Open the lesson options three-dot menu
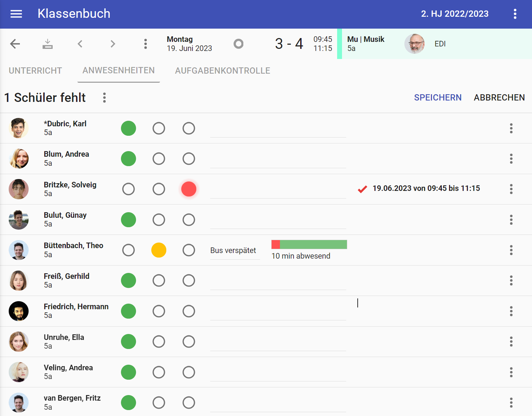Screen dimensions: 532x416 click(145, 44)
